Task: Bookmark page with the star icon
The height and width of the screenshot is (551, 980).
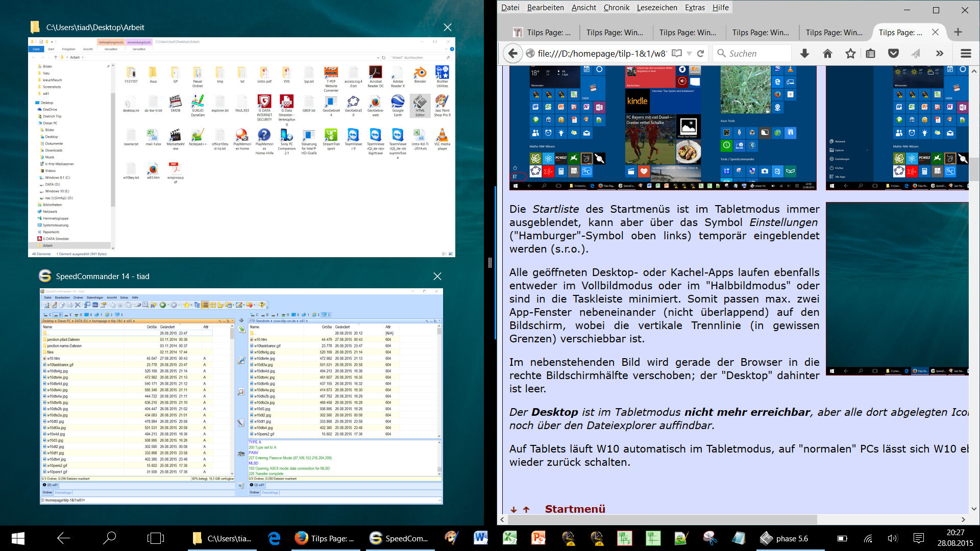Action: point(850,54)
